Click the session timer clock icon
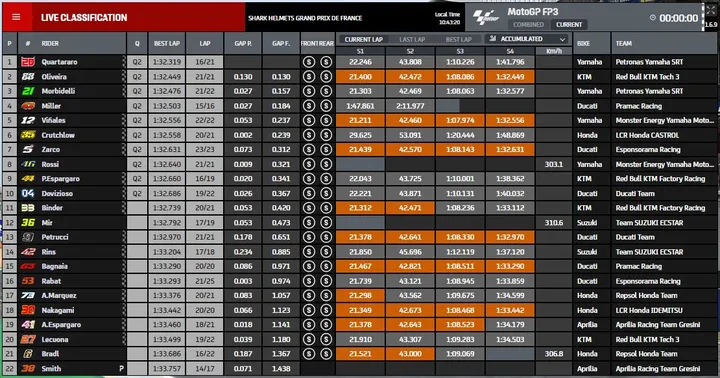720x378 pixels. tap(652, 18)
